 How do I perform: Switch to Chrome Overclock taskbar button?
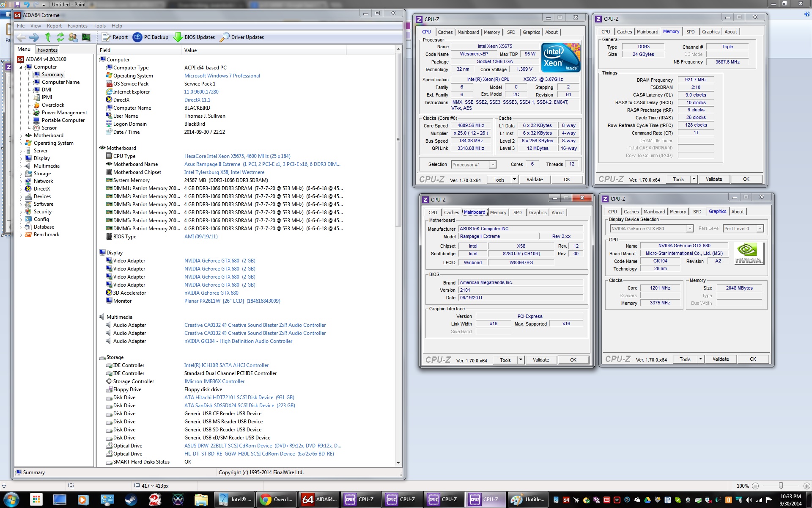[x=277, y=500]
